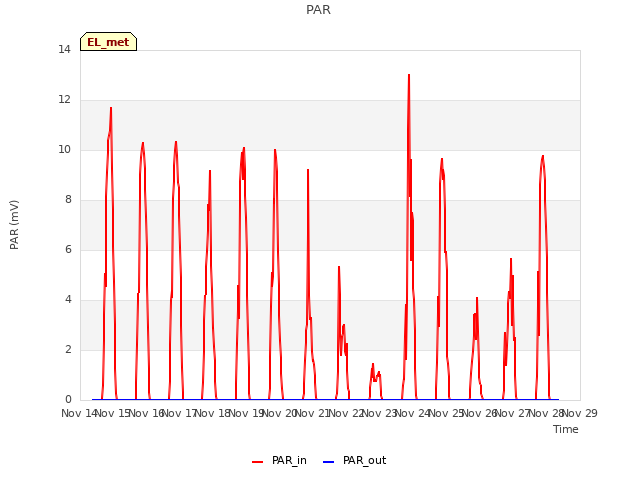Click the PAR chart title
Image resolution: width=640 pixels, height=480 pixels.
pos(318,9)
